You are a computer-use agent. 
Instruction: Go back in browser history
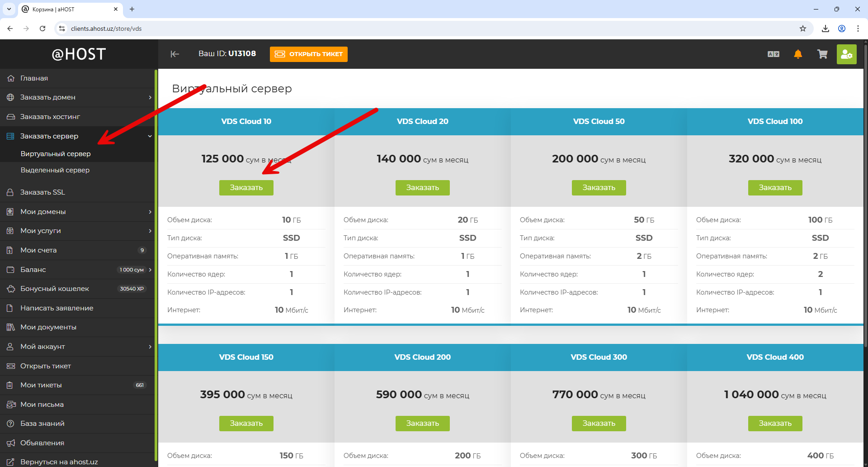(10, 29)
